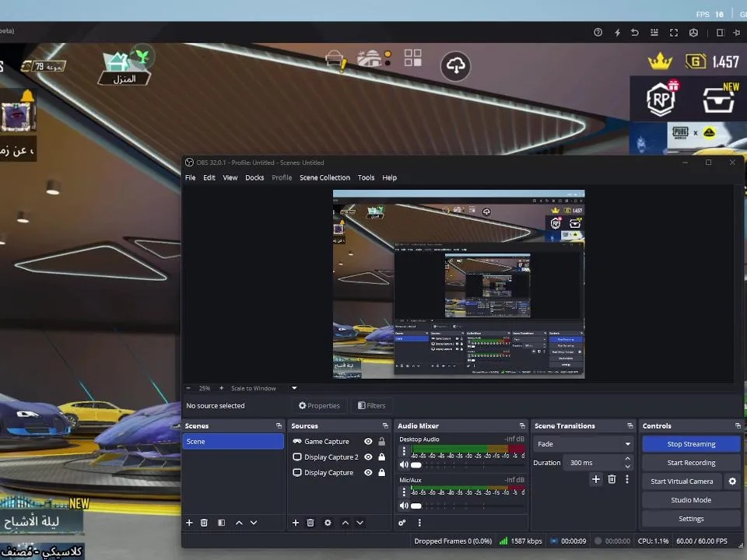Click Start Recording

point(691,462)
